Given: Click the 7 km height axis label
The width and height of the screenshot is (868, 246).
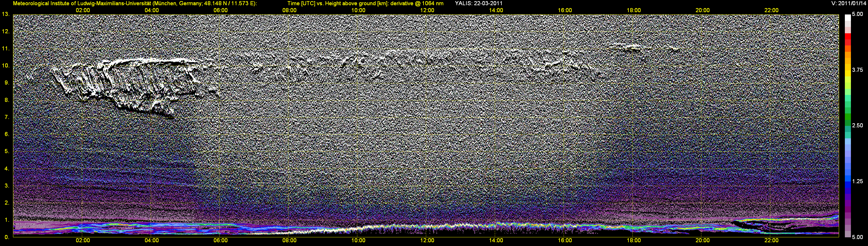Looking at the screenshot, I should click(7, 117).
